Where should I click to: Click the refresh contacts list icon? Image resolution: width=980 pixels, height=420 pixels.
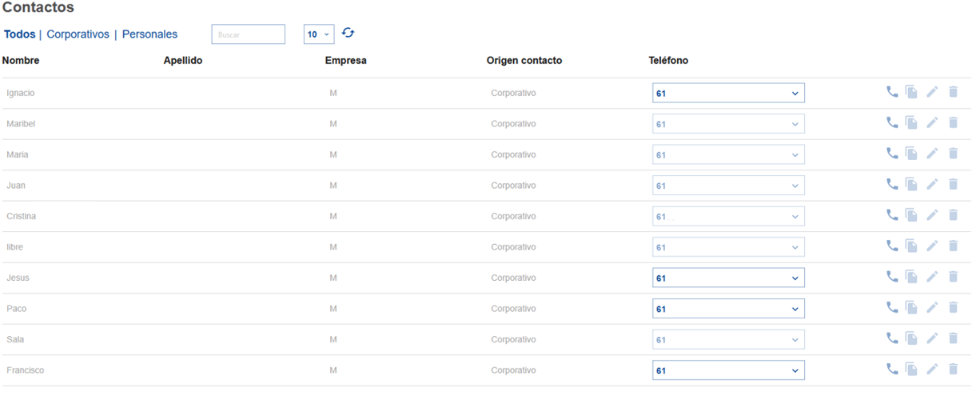(x=348, y=33)
